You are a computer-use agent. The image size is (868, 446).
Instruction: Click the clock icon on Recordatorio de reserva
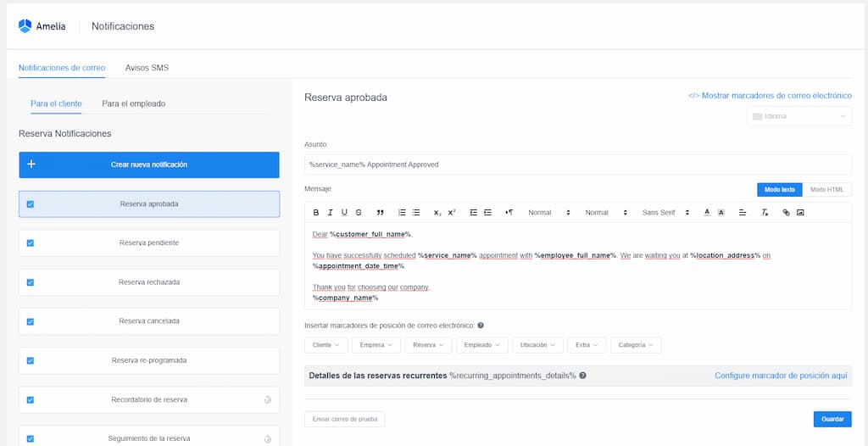(268, 399)
